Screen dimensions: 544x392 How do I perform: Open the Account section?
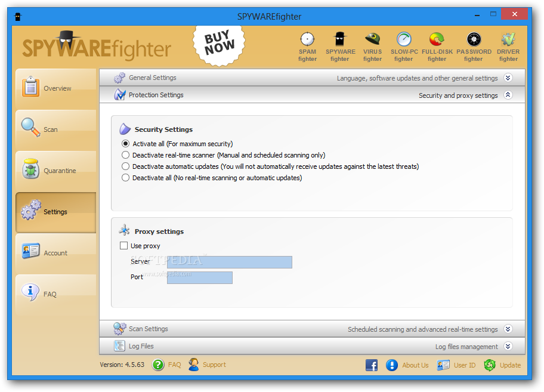(x=56, y=253)
